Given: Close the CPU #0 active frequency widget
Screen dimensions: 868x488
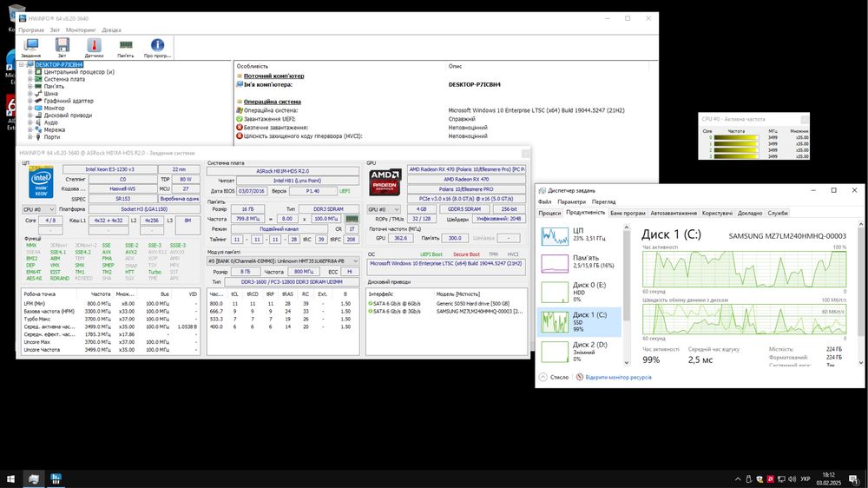Looking at the screenshot, I should point(805,119).
